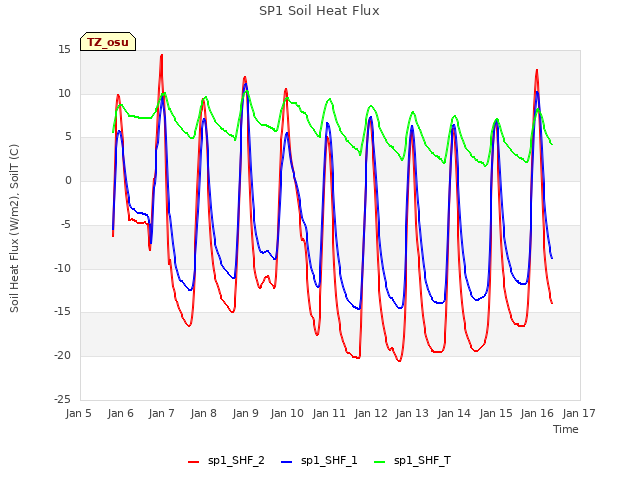Click the chart title SP1 Soil Heat Flux
The height and width of the screenshot is (480, 640).
[319, 11]
